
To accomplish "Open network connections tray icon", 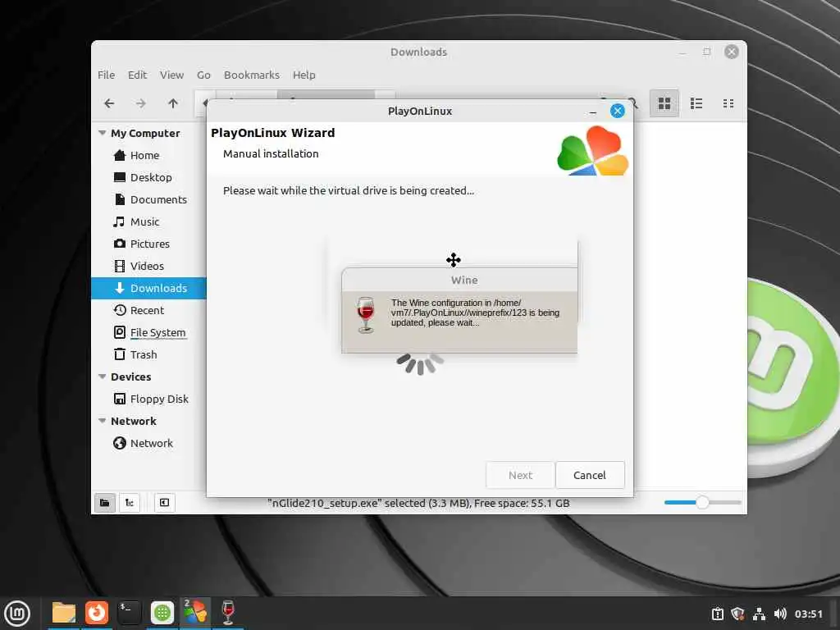I will 759,614.
